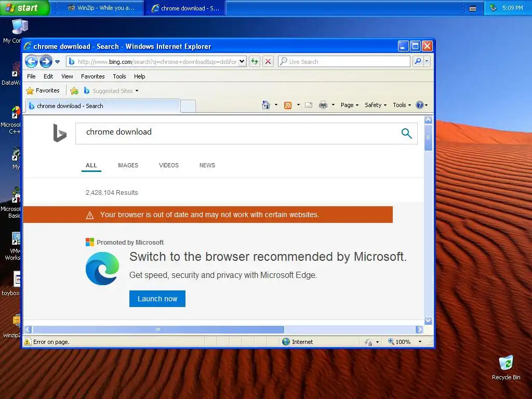Screen dimensions: 532x399
Task: Click the Windows Start button
Action: pos(25,7)
